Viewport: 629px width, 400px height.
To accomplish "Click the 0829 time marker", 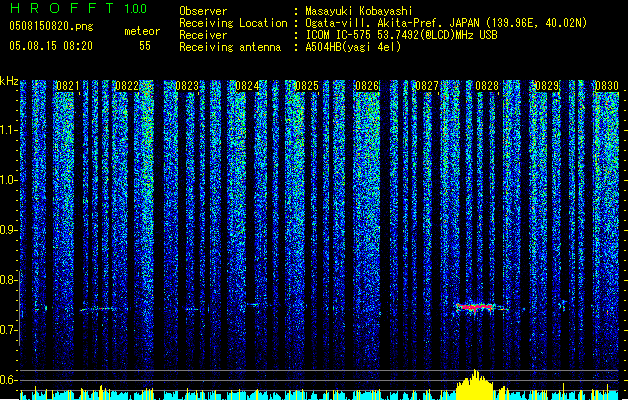I will [547, 86].
